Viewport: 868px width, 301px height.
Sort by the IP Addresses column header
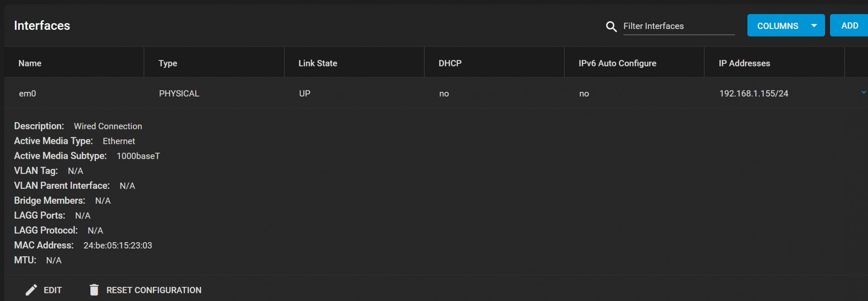tap(744, 63)
